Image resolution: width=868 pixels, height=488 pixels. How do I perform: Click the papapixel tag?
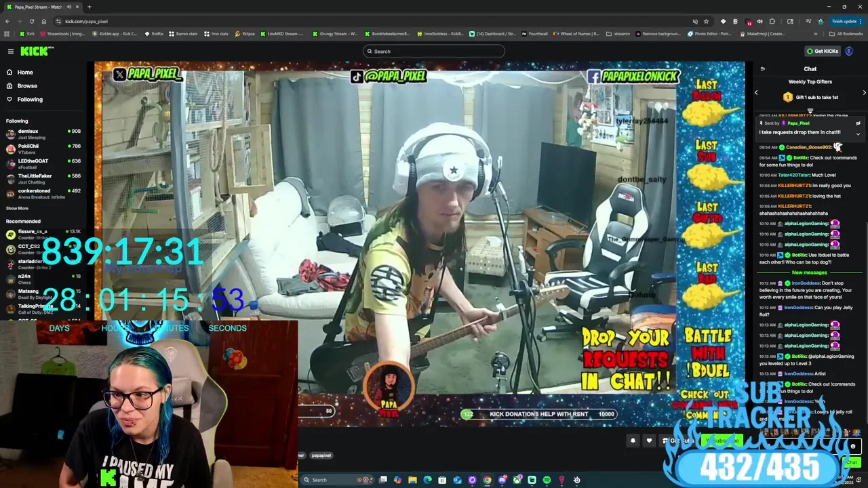point(321,455)
